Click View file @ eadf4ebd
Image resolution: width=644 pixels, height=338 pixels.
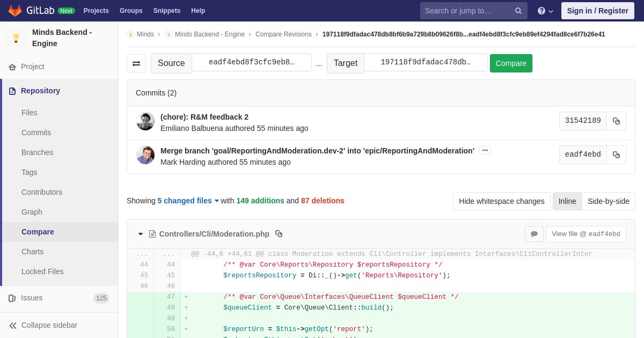click(x=586, y=234)
